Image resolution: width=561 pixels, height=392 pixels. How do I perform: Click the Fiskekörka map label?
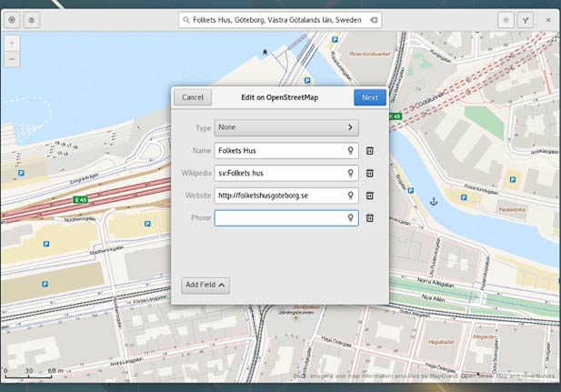pos(512,209)
